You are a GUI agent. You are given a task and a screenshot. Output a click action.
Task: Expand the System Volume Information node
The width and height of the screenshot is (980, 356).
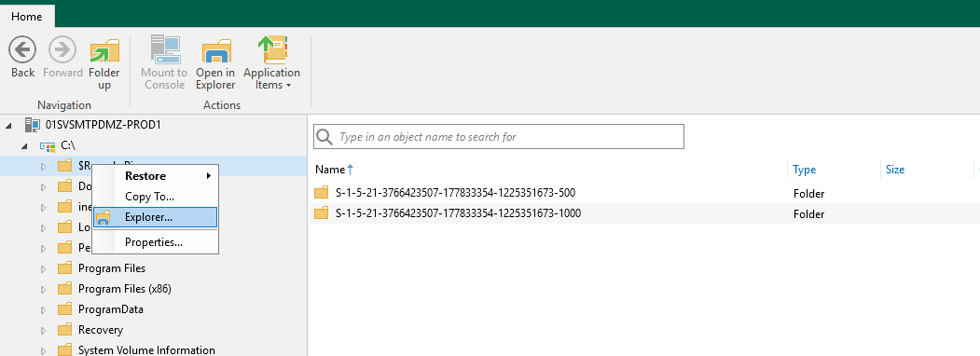(43, 351)
